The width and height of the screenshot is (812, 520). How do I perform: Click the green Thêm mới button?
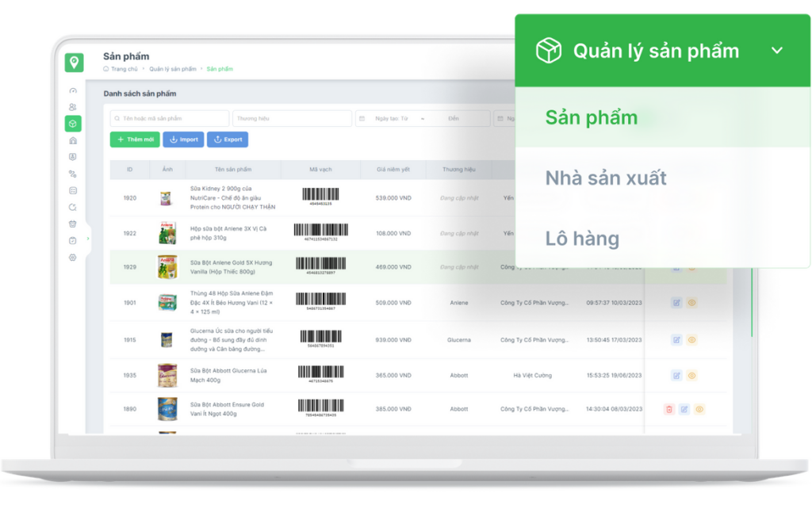[x=135, y=140]
